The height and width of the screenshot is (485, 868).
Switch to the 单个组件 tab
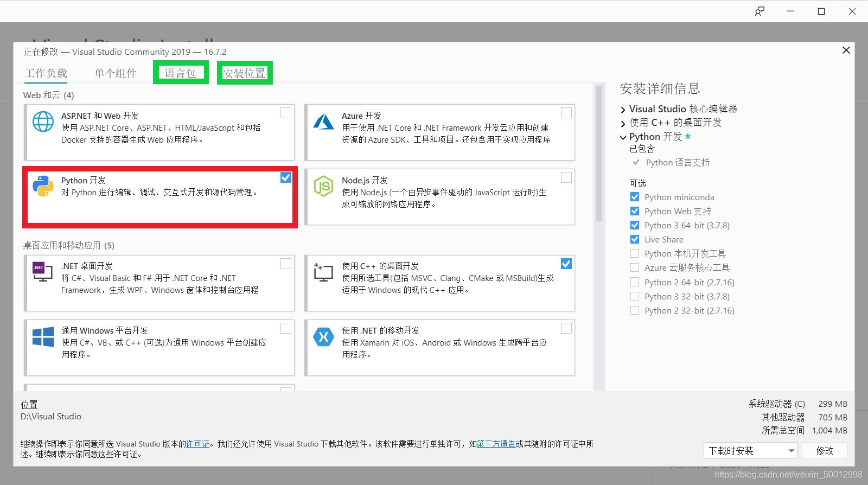tap(116, 73)
